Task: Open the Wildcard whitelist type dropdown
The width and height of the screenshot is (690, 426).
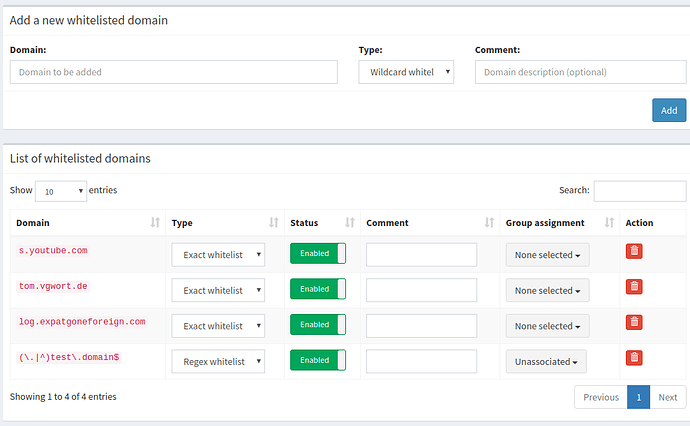Action: click(x=406, y=72)
